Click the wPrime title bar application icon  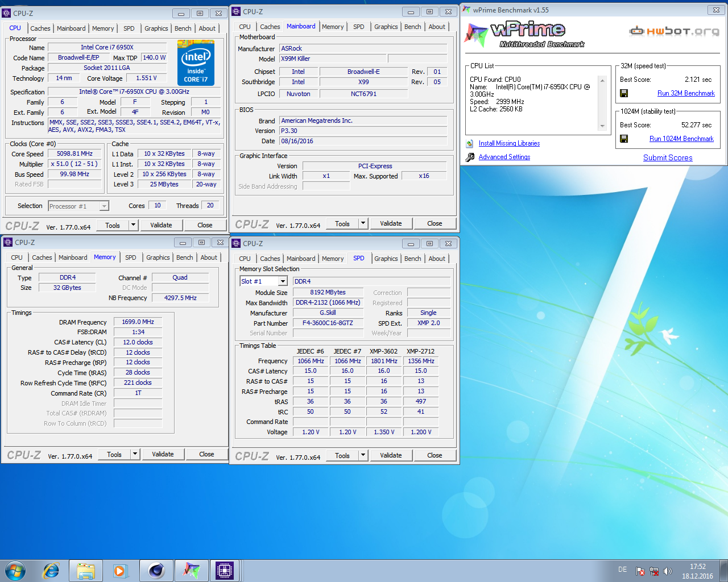pos(466,10)
